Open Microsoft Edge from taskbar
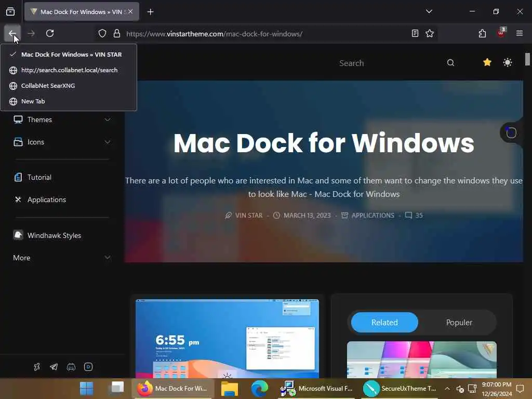 point(260,389)
